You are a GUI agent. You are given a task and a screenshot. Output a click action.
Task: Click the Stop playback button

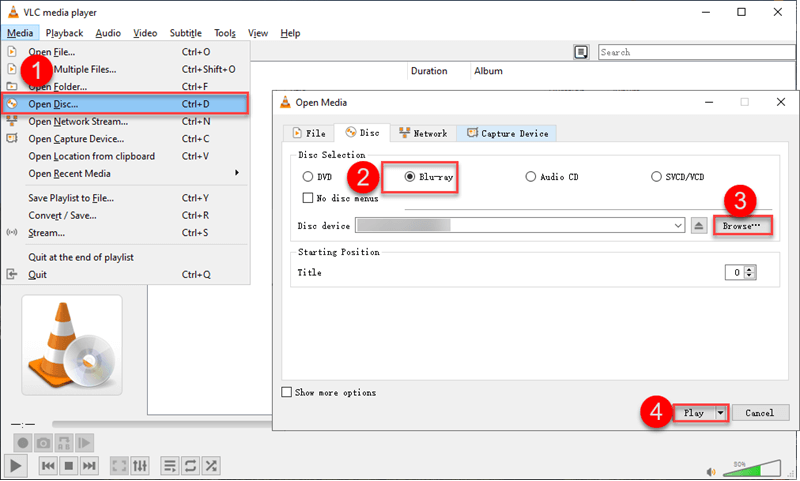pos(69,466)
